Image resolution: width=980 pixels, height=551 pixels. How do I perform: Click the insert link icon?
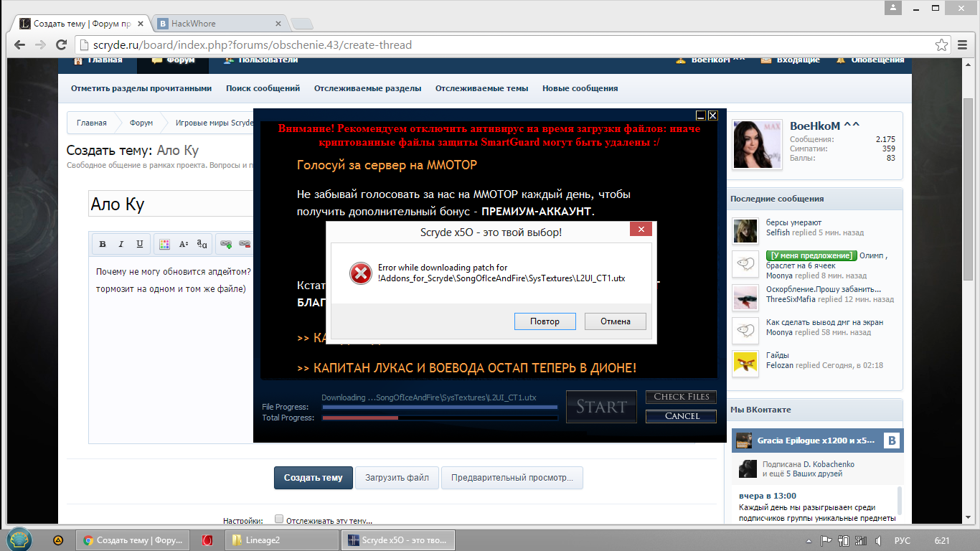point(226,245)
